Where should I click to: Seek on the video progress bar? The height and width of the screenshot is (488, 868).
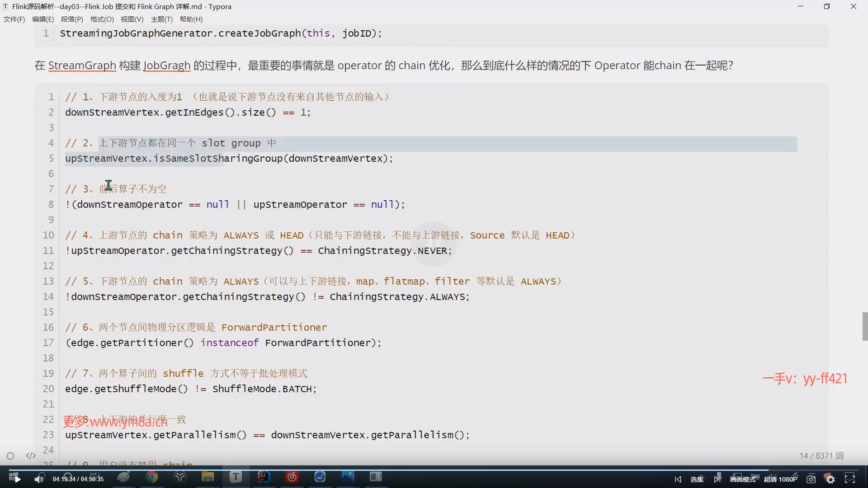point(434,470)
